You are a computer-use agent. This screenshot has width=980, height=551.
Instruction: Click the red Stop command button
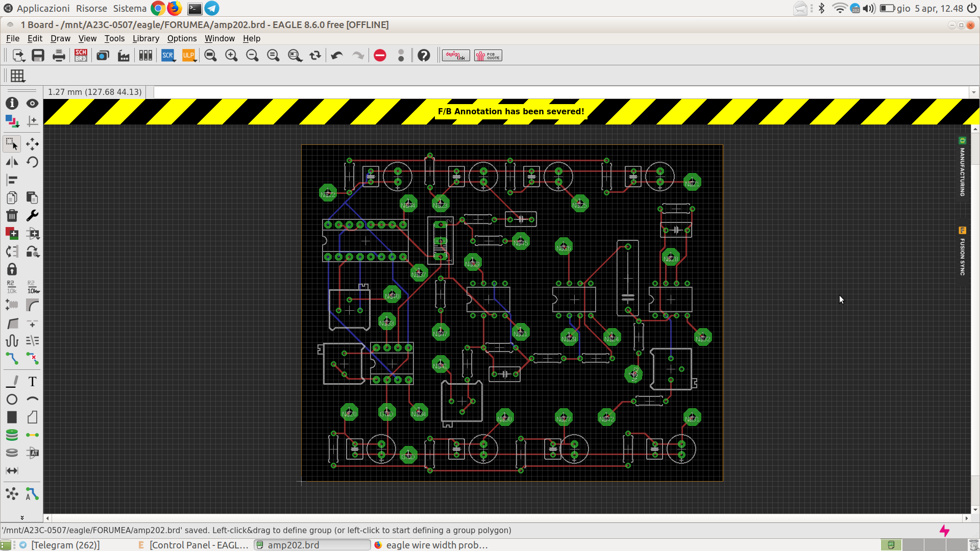click(x=380, y=56)
